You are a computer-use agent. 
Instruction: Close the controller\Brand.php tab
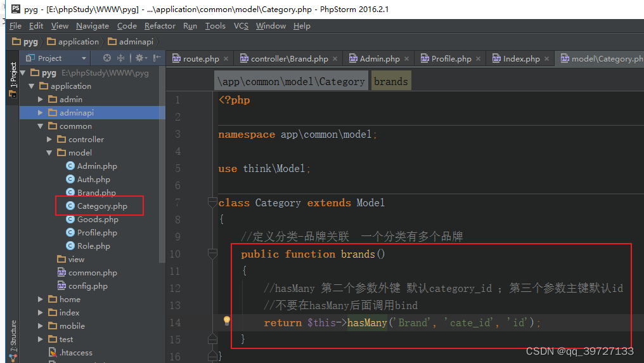tap(335, 59)
